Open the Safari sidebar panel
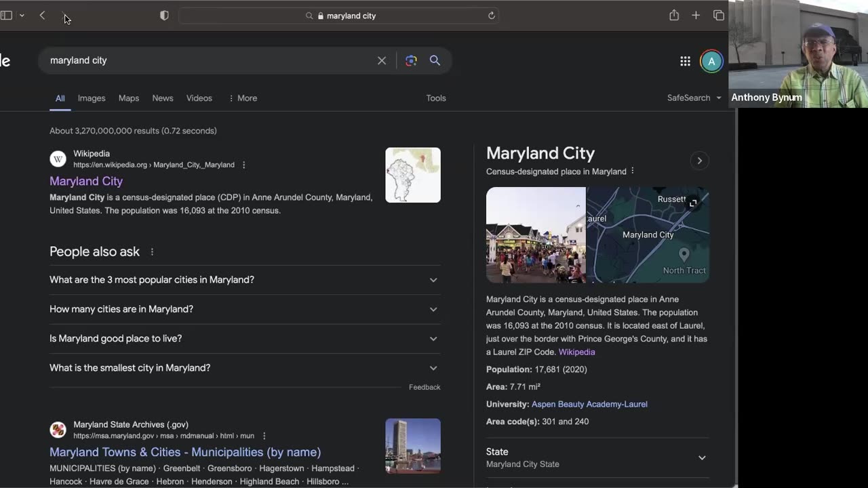The width and height of the screenshot is (868, 488). click(x=6, y=16)
